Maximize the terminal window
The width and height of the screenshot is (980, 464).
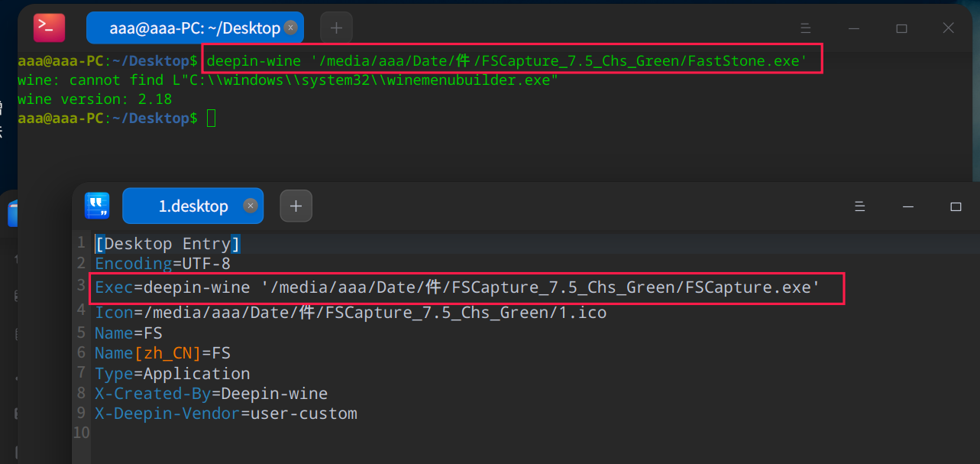[x=901, y=28]
